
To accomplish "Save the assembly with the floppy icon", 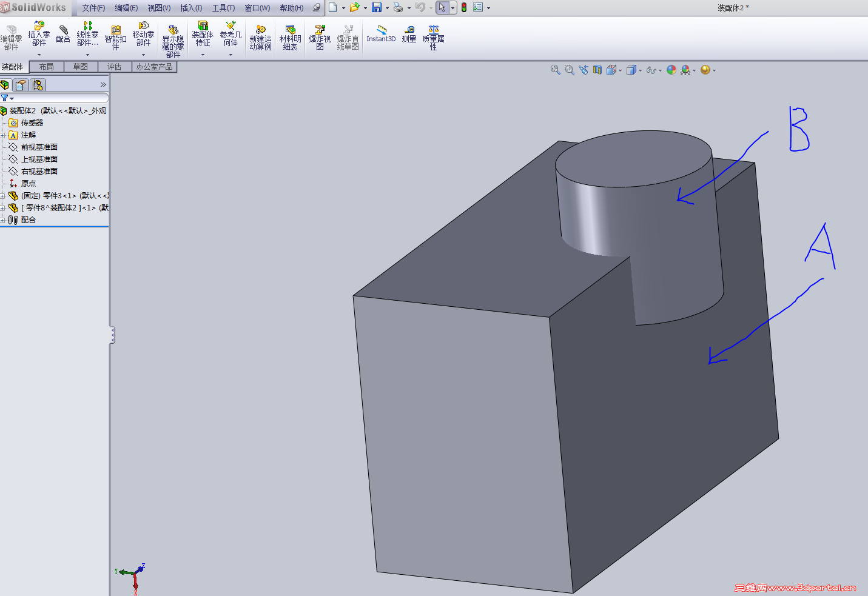I will 377,7.
